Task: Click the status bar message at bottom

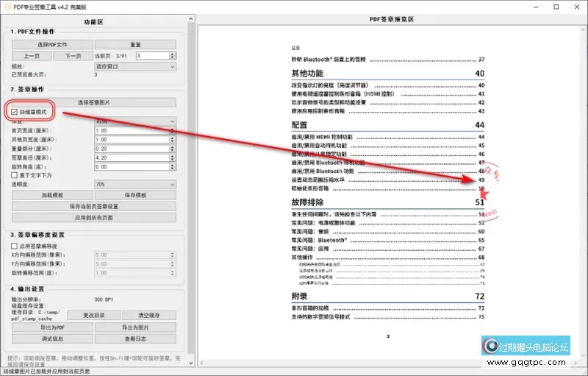Action: (46, 371)
